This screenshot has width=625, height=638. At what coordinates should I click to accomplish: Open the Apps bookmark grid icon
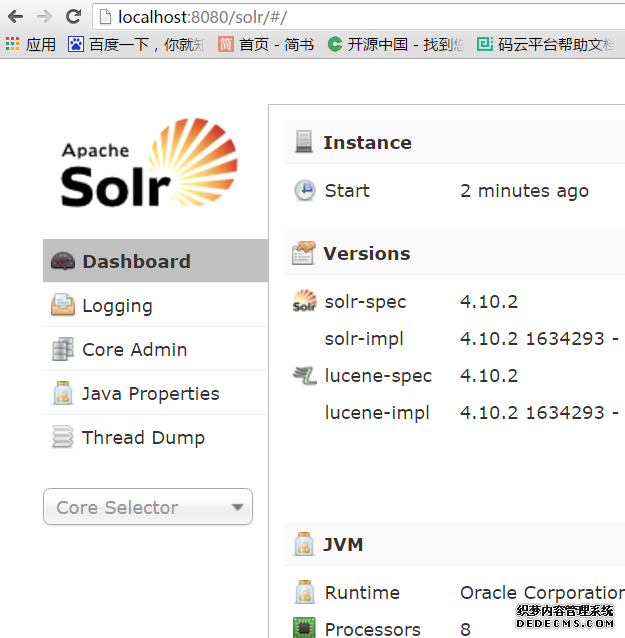pyautogui.click(x=12, y=44)
